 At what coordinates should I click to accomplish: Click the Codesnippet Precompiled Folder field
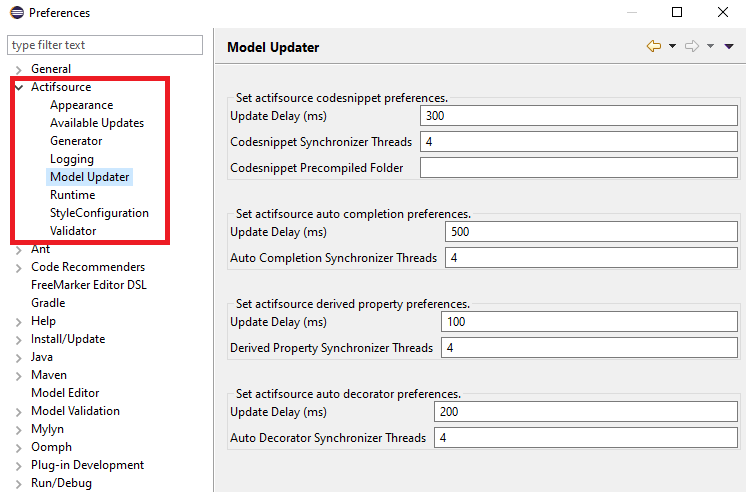click(x=577, y=168)
